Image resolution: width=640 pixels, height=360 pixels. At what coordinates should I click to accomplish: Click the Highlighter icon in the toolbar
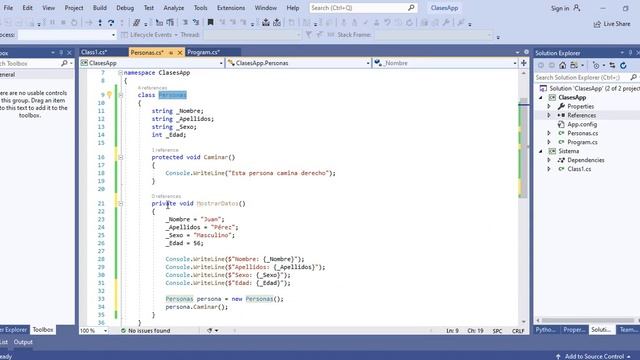(136, 22)
